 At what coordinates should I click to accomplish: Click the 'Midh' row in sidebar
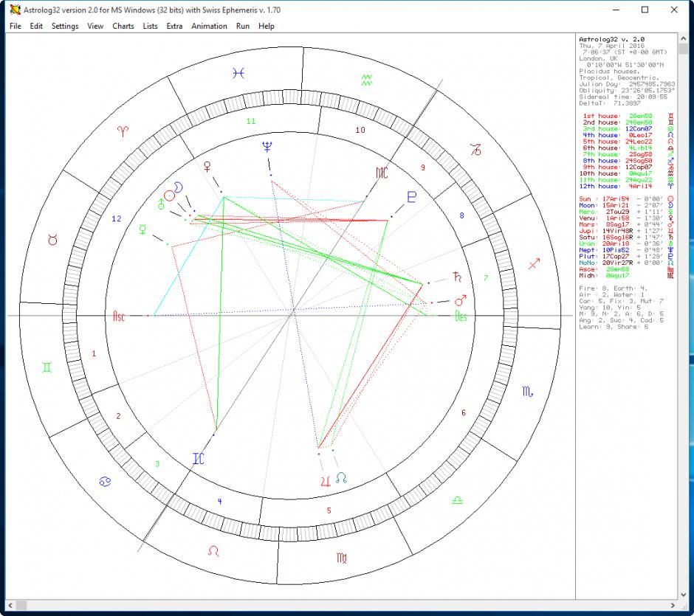627,275
